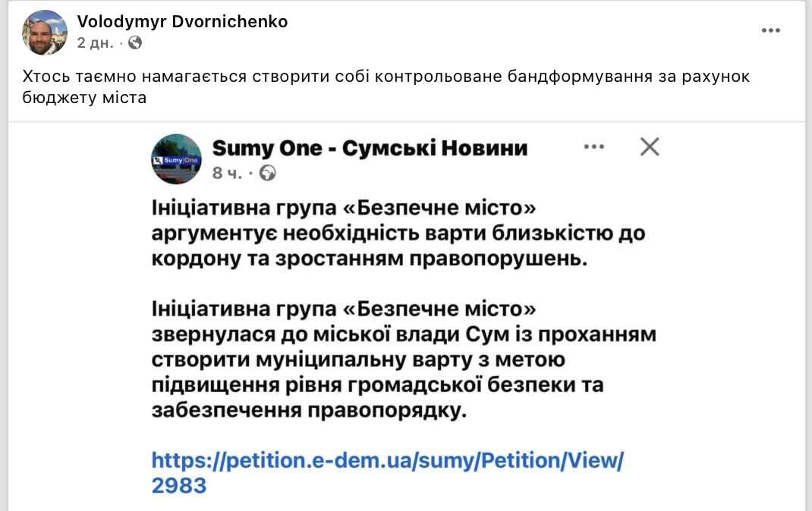Click the "Sumy One - Сумські Новини" page name
Viewport: 812px width, 511px height.
370,147
